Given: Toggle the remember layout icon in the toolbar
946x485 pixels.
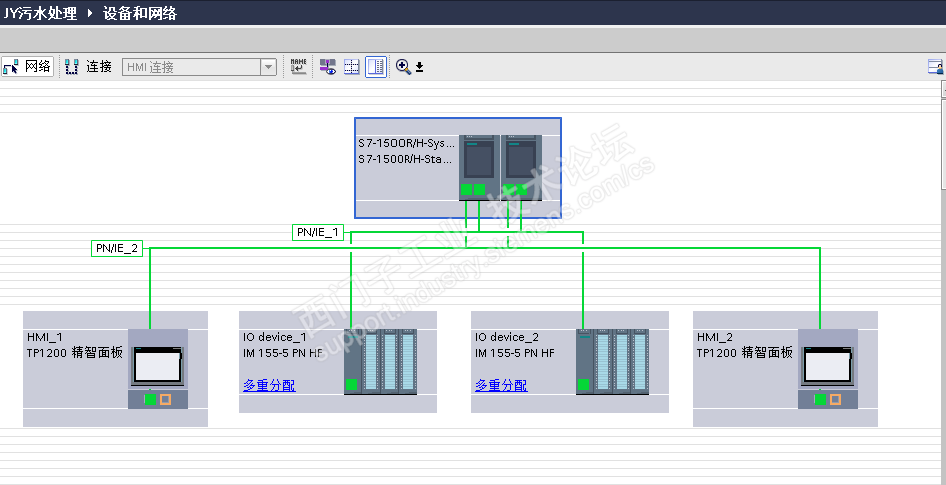Looking at the screenshot, I should coord(376,66).
